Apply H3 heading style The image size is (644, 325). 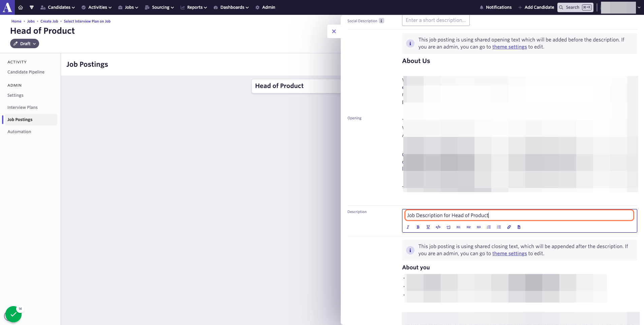[479, 227]
